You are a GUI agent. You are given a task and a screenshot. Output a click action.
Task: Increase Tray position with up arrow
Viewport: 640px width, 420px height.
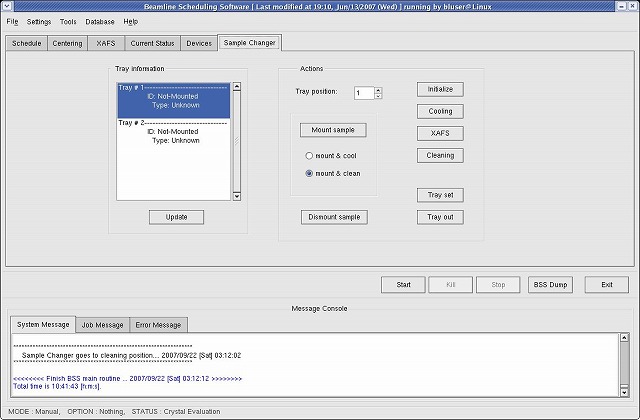[x=378, y=90]
